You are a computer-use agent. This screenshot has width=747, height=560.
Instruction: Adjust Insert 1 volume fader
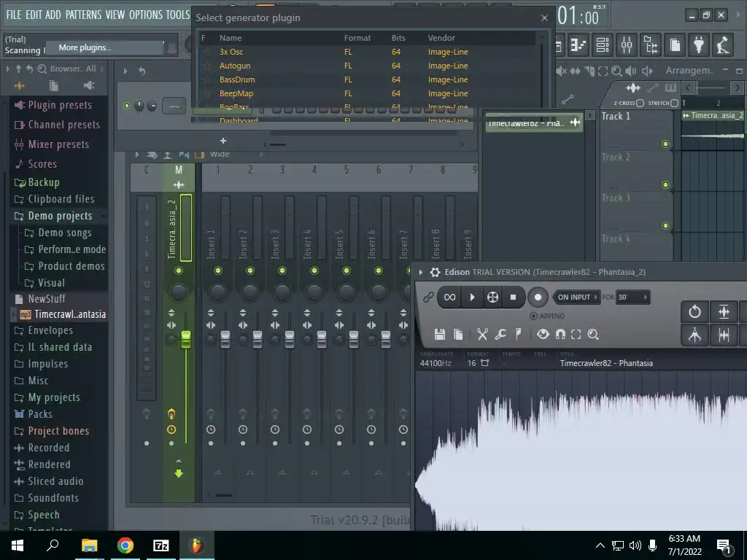coord(225,339)
